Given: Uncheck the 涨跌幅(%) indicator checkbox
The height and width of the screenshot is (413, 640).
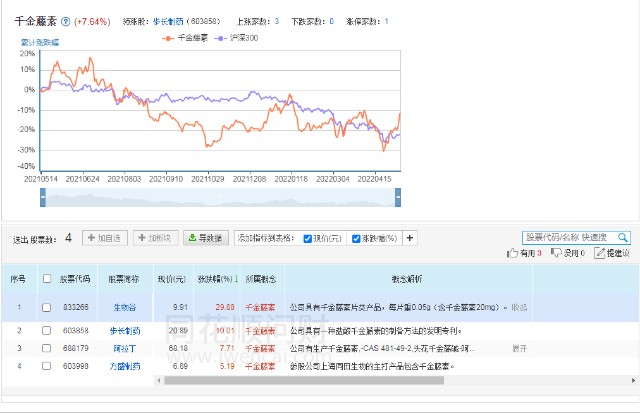Looking at the screenshot, I should point(356,238).
